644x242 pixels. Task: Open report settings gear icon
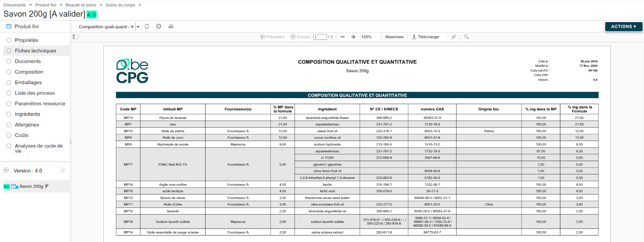[x=159, y=26]
